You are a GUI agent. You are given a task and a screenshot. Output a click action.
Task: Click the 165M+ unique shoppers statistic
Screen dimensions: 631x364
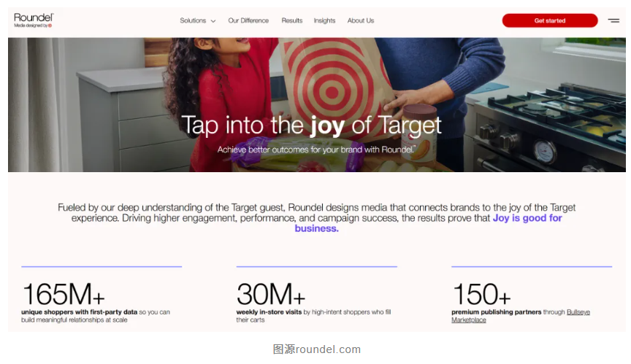pyautogui.click(x=64, y=294)
